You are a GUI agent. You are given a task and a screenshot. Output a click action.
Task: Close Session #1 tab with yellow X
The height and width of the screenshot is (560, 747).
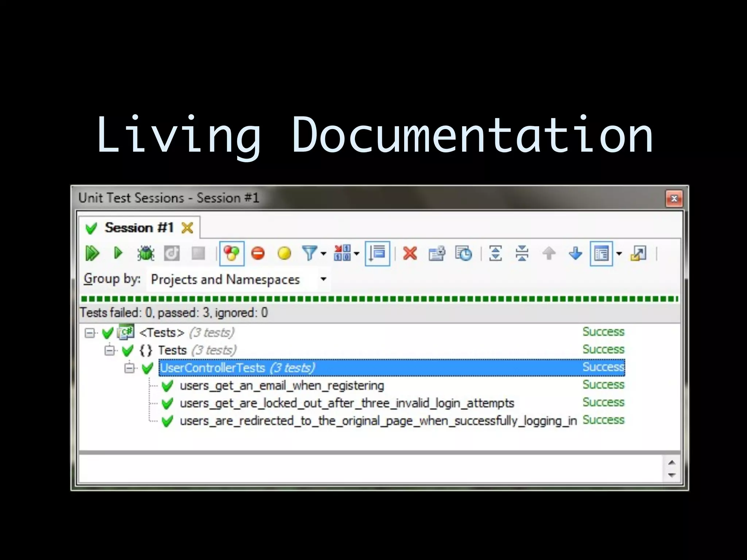pyautogui.click(x=187, y=228)
